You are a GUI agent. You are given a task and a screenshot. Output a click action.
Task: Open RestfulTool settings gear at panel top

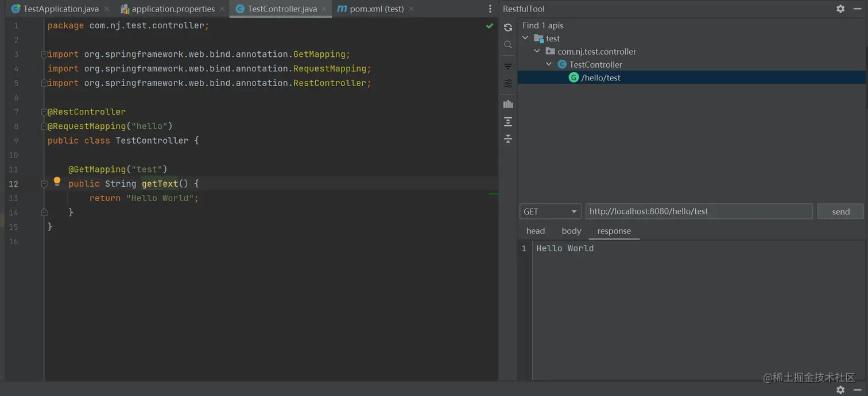point(840,9)
